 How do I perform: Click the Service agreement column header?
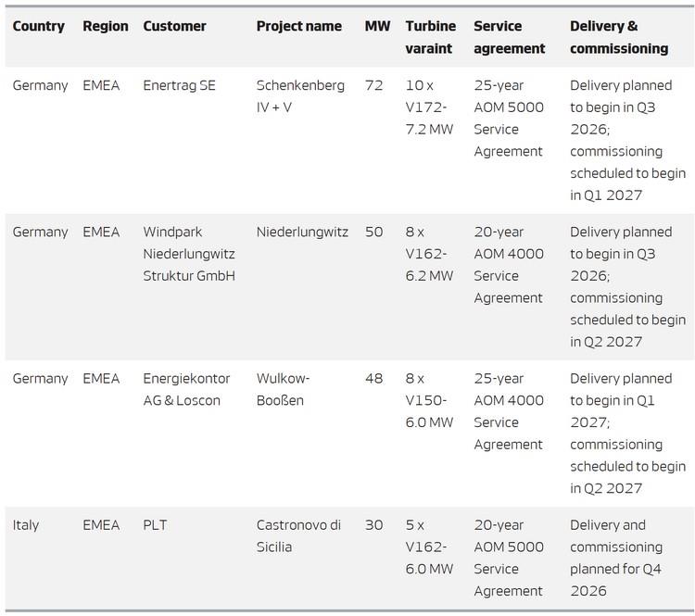[510, 37]
